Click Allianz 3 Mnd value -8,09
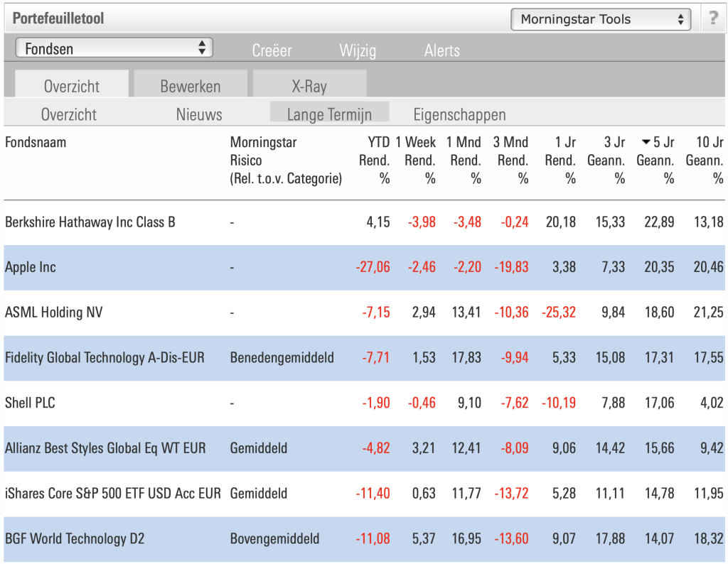The image size is (728, 564). 515,448
